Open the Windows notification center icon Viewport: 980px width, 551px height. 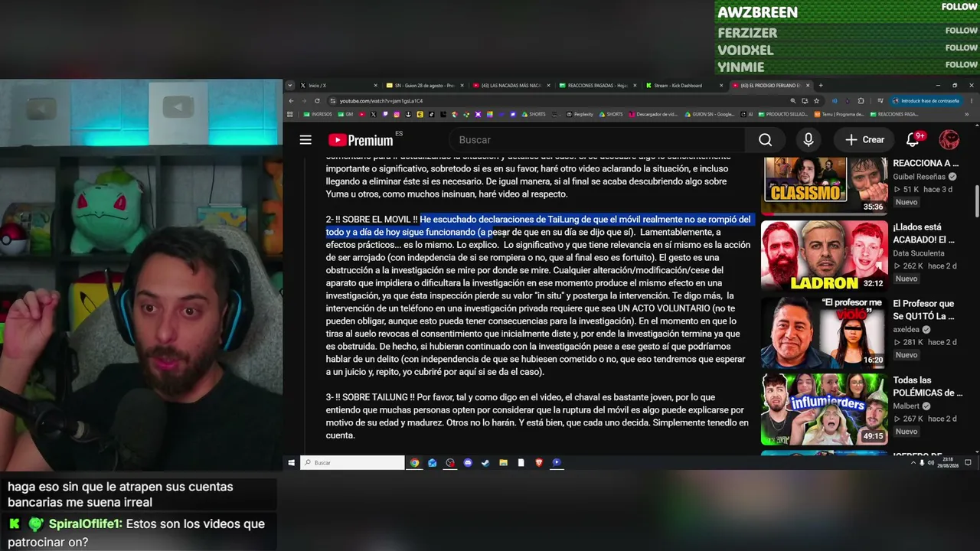point(968,462)
